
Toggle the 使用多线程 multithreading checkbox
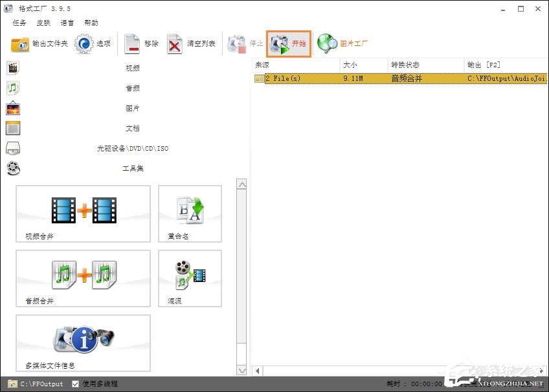coord(76,384)
